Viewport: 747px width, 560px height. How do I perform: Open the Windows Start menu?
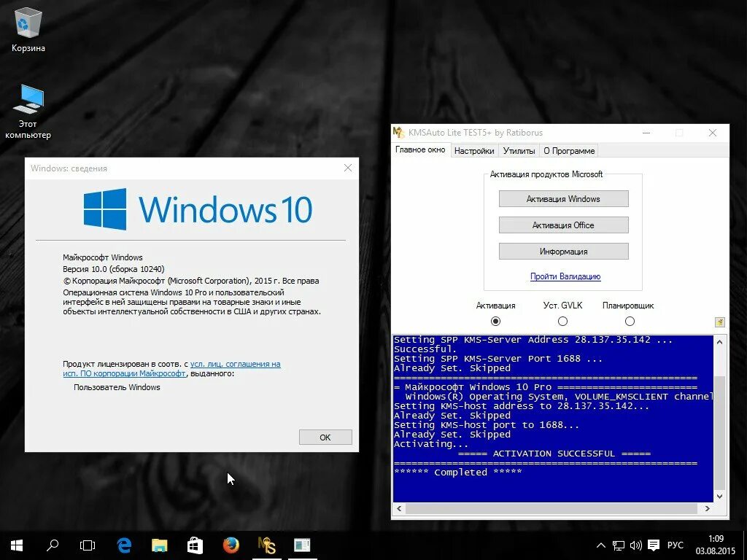[17, 545]
